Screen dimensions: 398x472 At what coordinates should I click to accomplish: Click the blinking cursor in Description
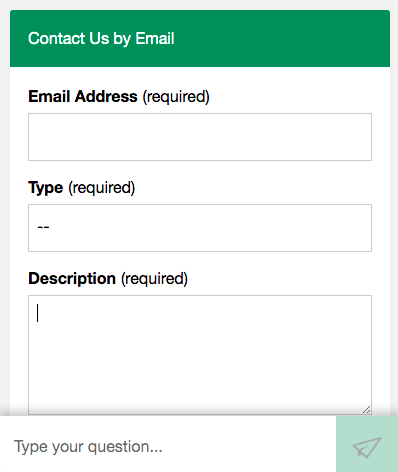[38, 313]
